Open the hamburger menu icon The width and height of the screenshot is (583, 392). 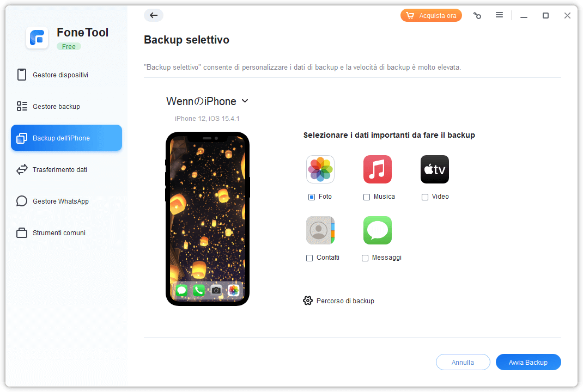pyautogui.click(x=499, y=15)
